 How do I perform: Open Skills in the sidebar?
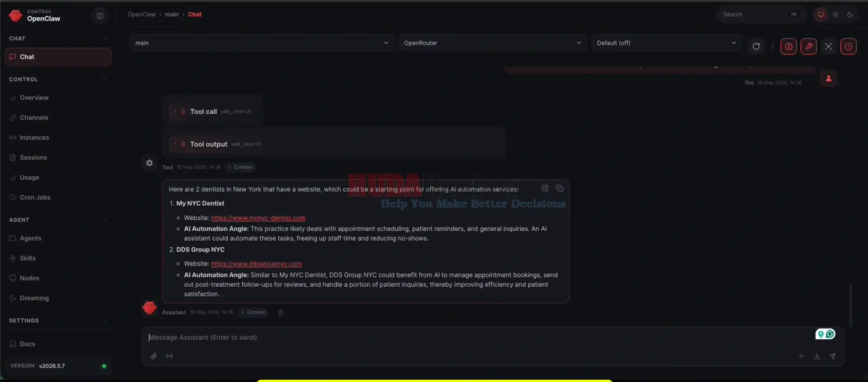(x=58, y=258)
